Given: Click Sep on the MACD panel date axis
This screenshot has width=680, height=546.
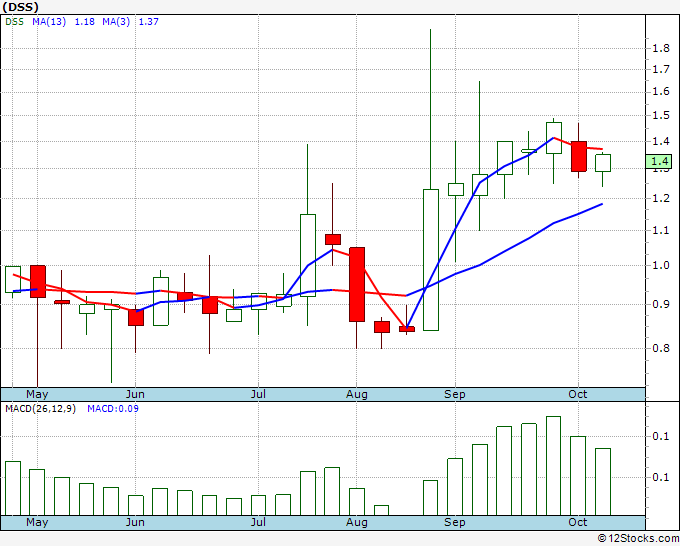Looking at the screenshot, I should (454, 522).
